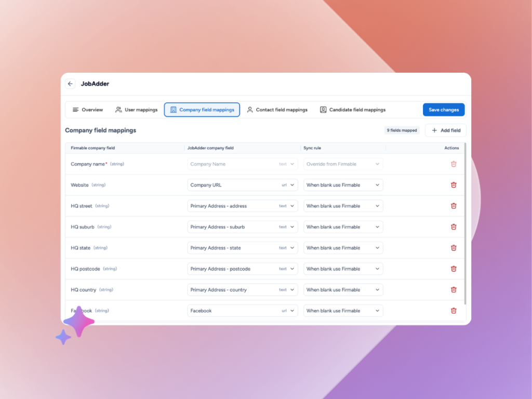Delete the HQ street mapping row
This screenshot has width=532, height=399.
(x=454, y=206)
